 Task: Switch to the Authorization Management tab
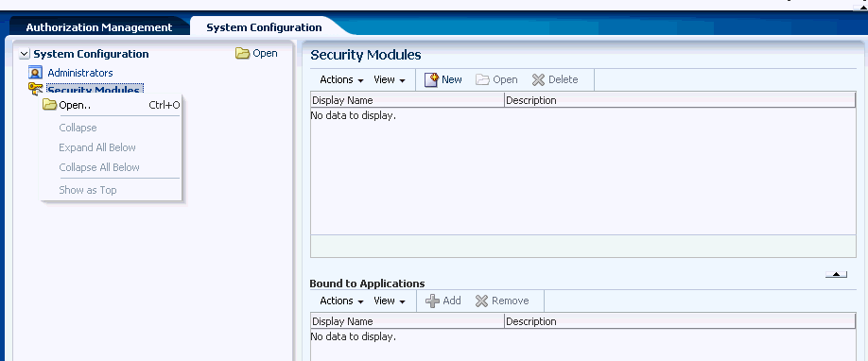pyautogui.click(x=98, y=27)
